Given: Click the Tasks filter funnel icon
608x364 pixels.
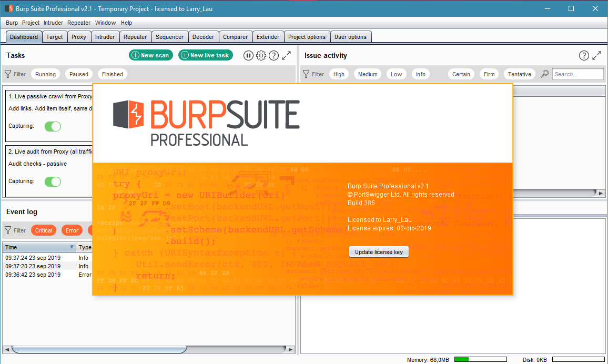Looking at the screenshot, I should 8,74.
